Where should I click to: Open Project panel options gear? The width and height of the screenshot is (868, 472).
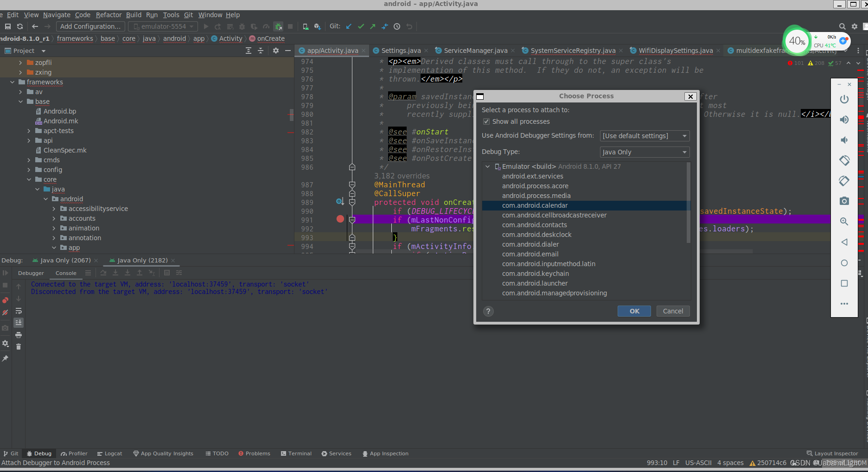click(x=276, y=51)
